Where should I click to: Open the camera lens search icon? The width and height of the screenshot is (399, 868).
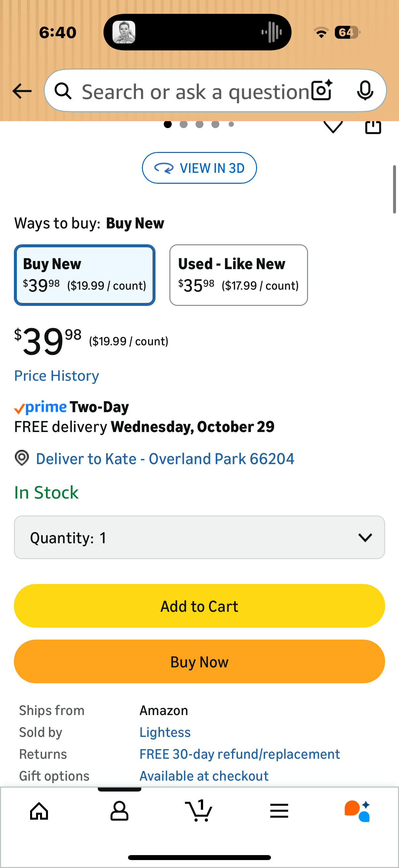click(x=322, y=90)
